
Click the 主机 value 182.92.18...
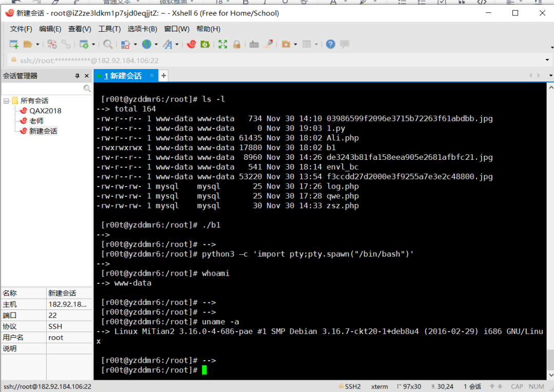[x=69, y=304]
